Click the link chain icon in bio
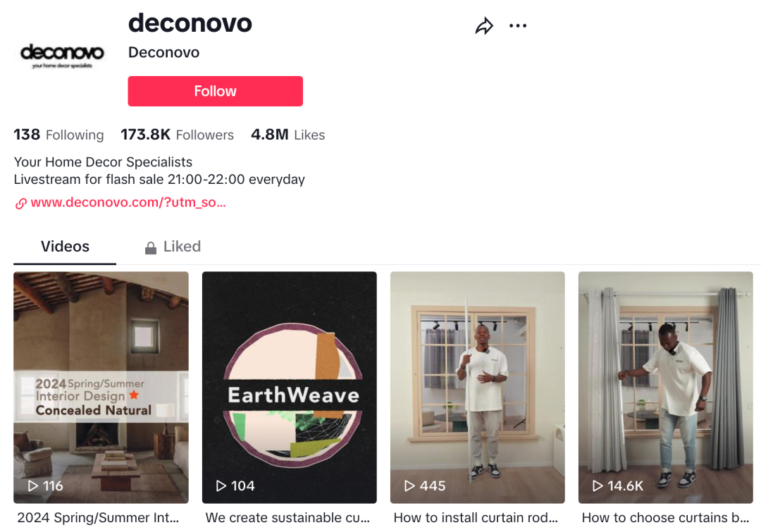This screenshot has height=532, width=761. click(x=21, y=204)
